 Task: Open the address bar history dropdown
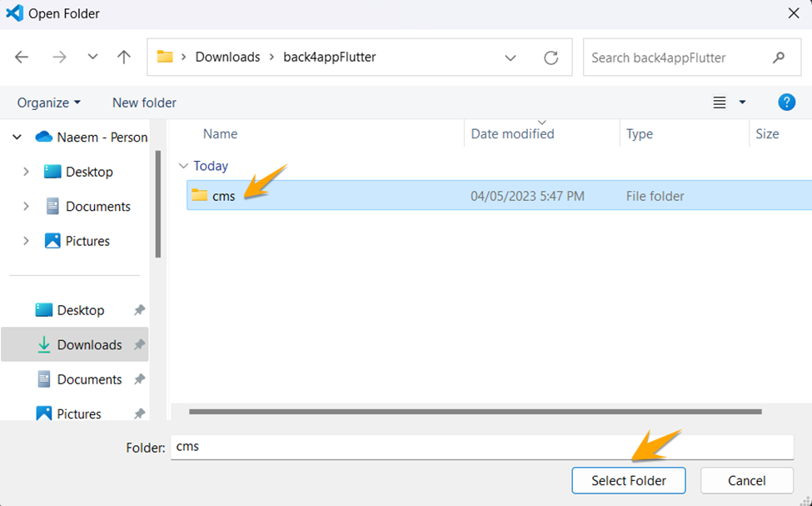(511, 57)
